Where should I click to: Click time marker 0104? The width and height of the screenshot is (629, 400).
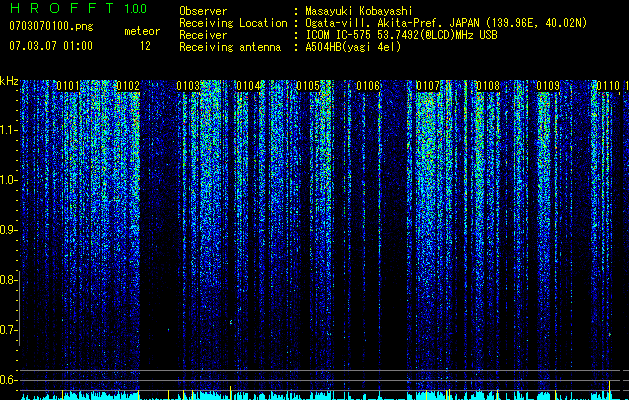point(248,86)
